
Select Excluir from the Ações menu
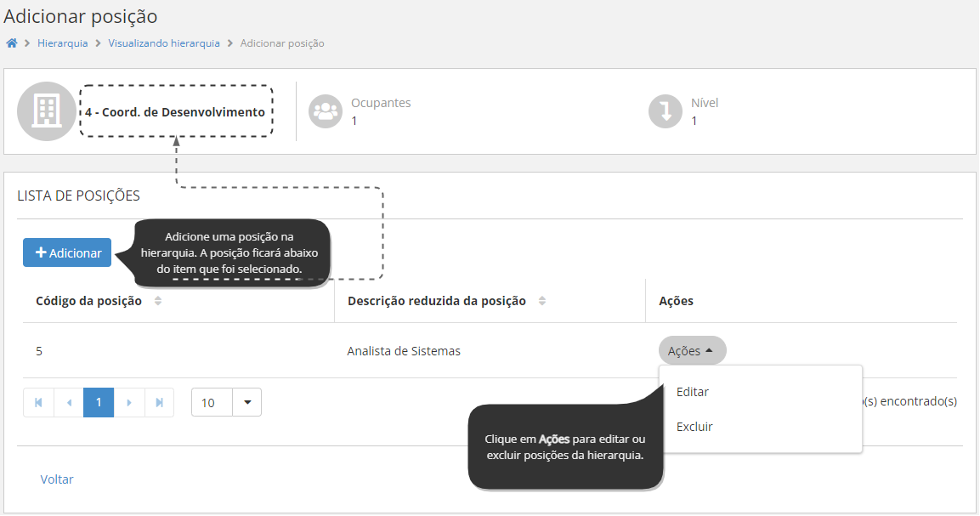(x=695, y=426)
